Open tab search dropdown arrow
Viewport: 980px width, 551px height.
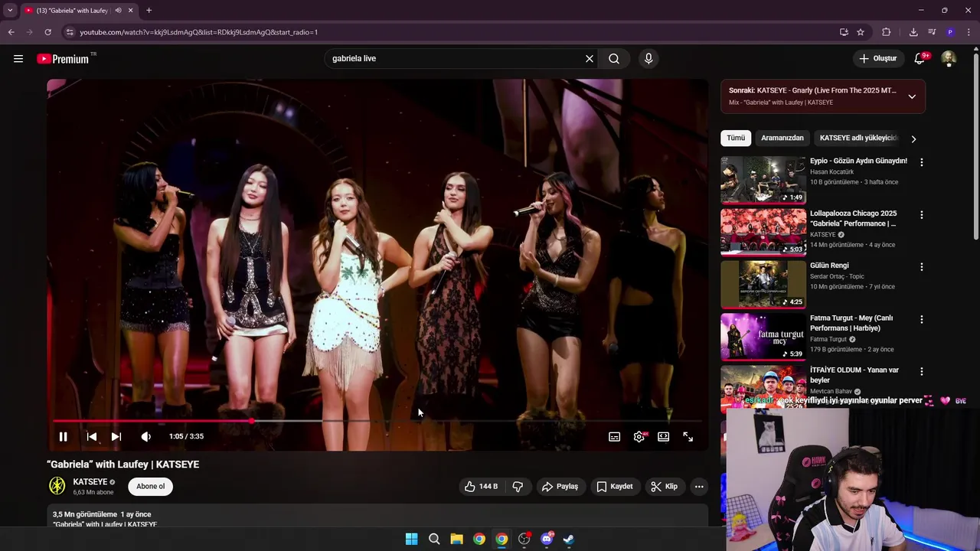pyautogui.click(x=10, y=10)
